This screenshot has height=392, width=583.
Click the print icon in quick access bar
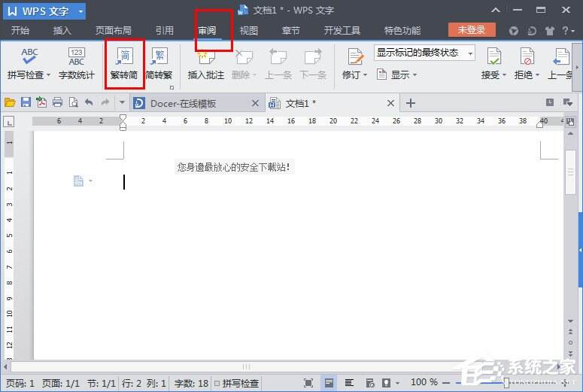(x=57, y=102)
